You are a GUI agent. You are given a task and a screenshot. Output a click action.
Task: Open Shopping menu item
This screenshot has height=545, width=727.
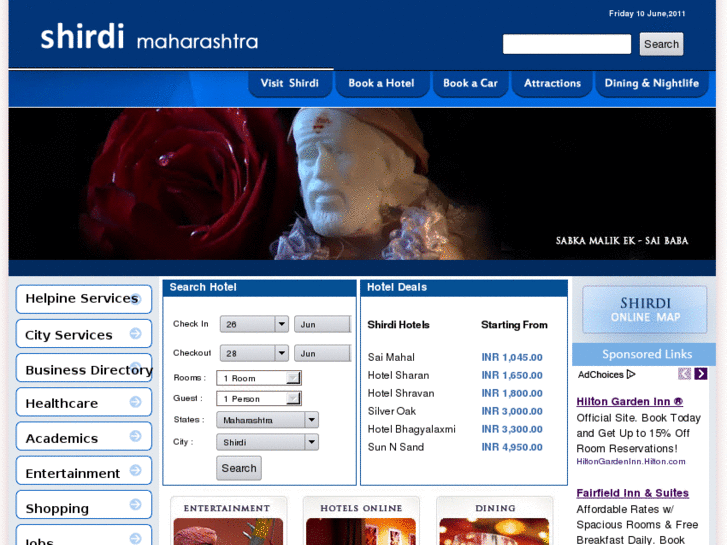[84, 505]
